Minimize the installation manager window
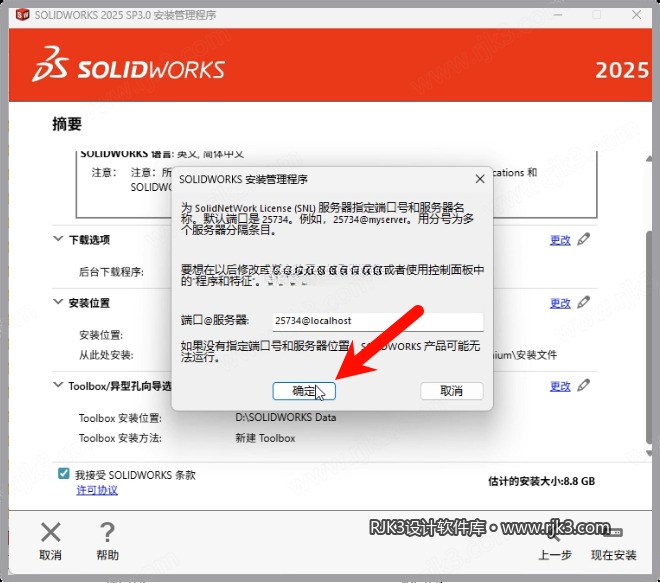The height and width of the screenshot is (583, 660). click(558, 15)
